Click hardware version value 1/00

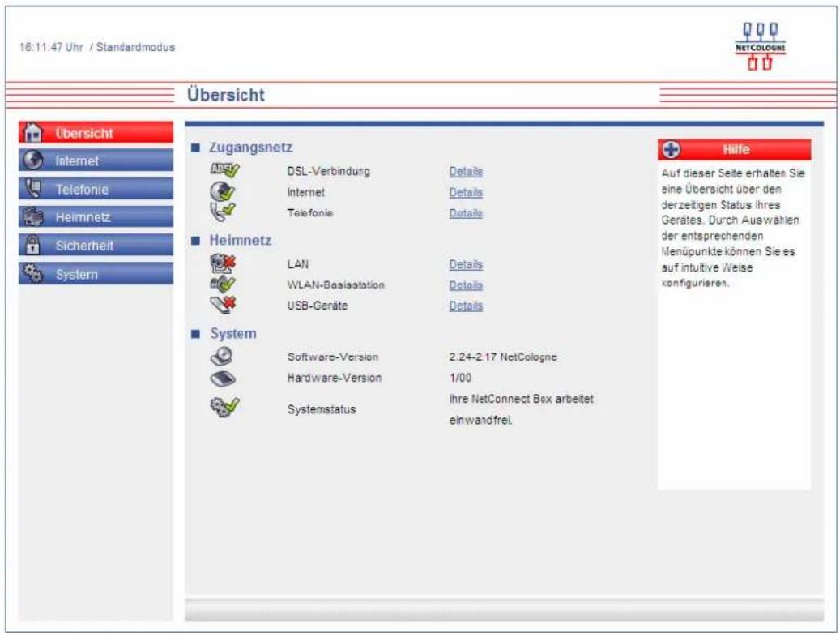point(460,378)
